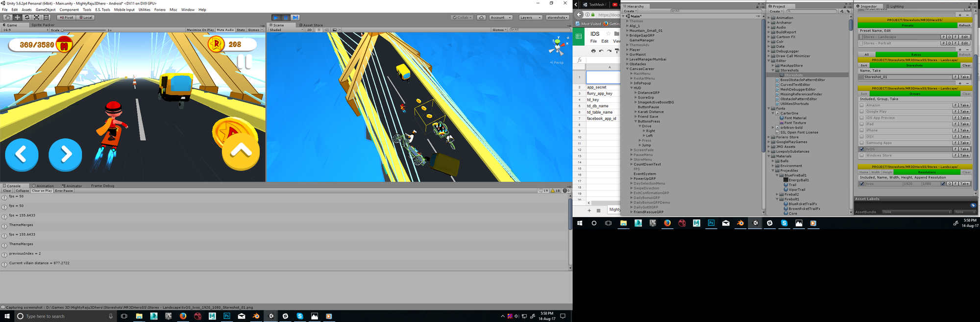Open the storeshots layout dropdown
980x322 pixels.
(558, 17)
